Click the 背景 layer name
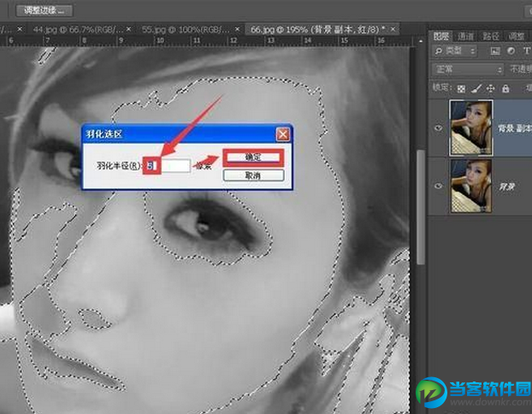Image resolution: width=532 pixels, height=414 pixels. point(506,186)
